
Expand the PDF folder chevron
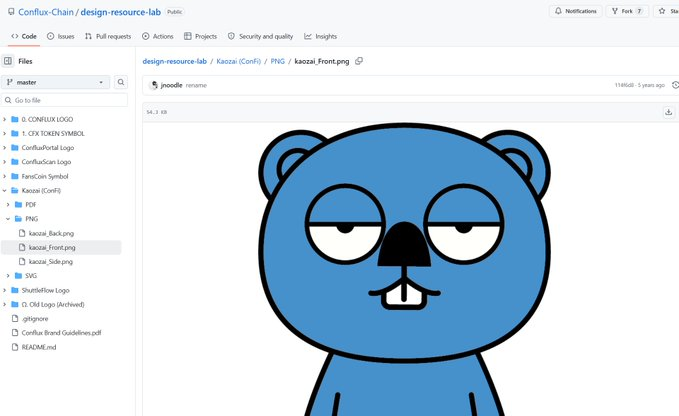click(x=8, y=204)
